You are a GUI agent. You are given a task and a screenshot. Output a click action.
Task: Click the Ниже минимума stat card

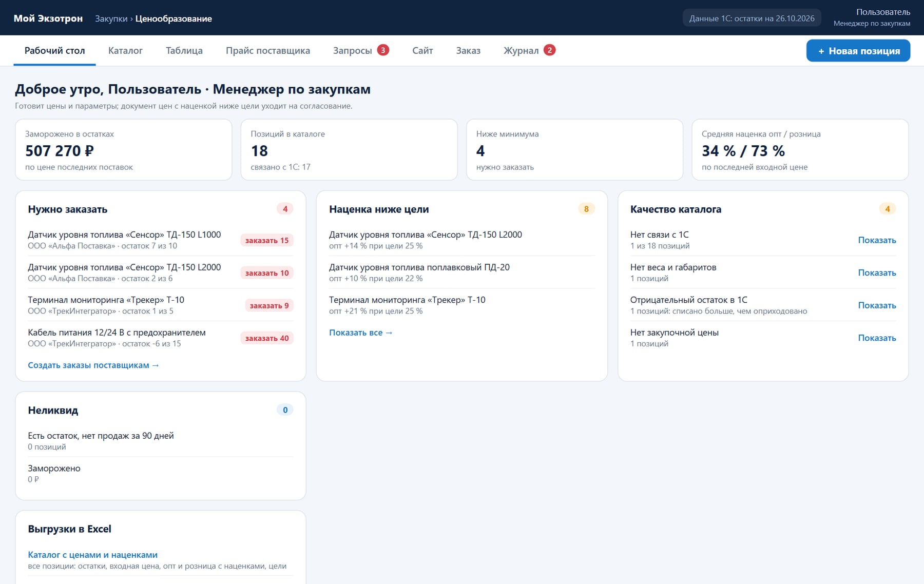click(x=574, y=150)
